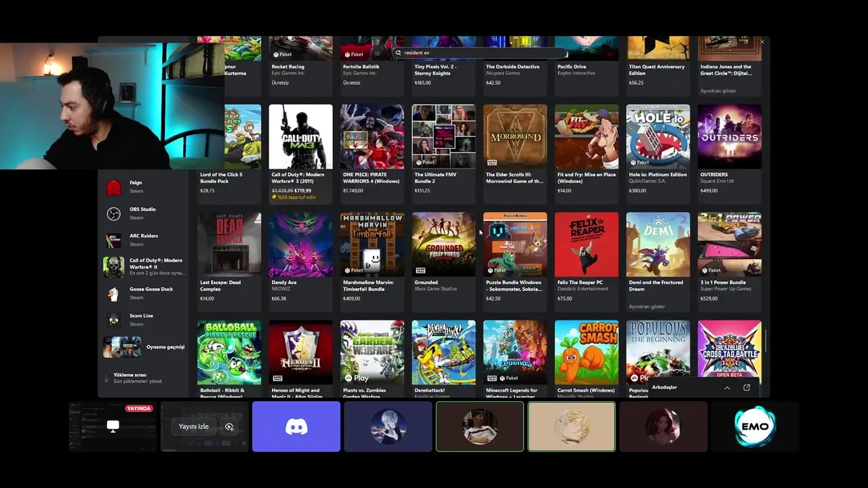Image resolution: width=868 pixels, height=488 pixels.
Task: Open Feign in the sidebar
Action: tap(144, 186)
